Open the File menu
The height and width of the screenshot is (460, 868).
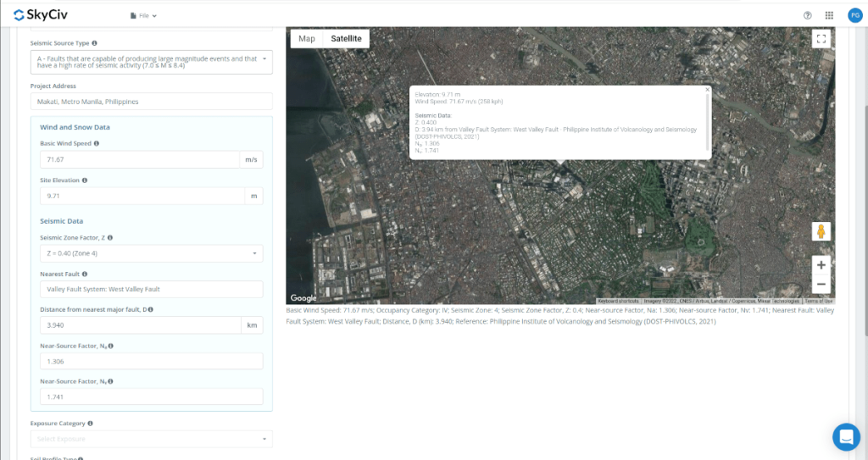pos(144,16)
